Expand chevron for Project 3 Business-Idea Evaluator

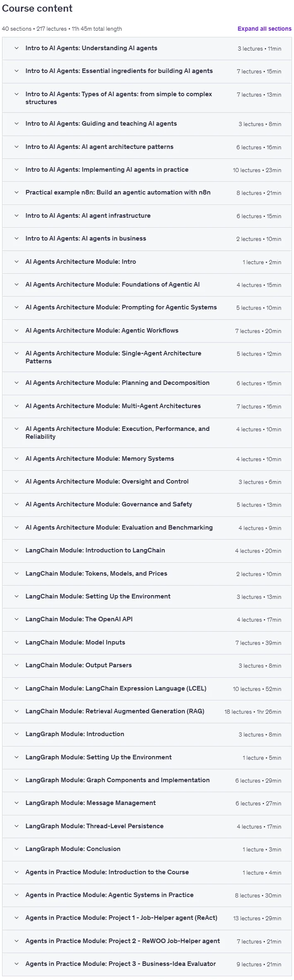pos(17,964)
